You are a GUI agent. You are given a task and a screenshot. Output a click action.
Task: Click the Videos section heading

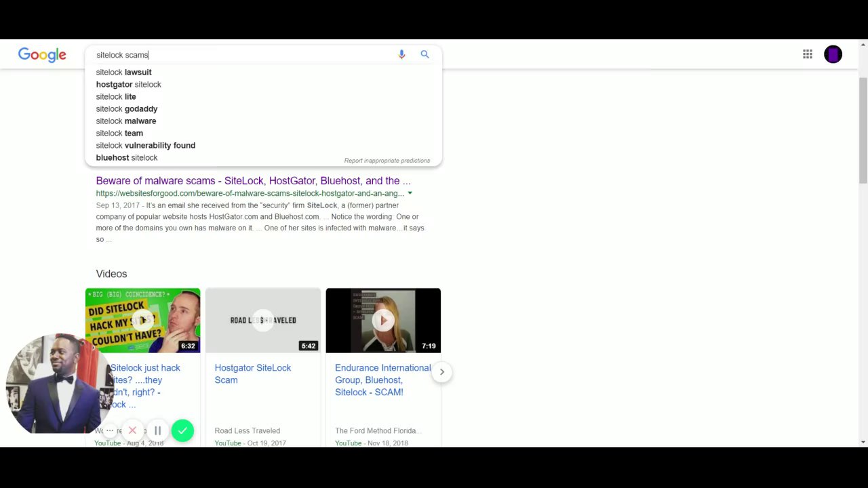pyautogui.click(x=111, y=274)
